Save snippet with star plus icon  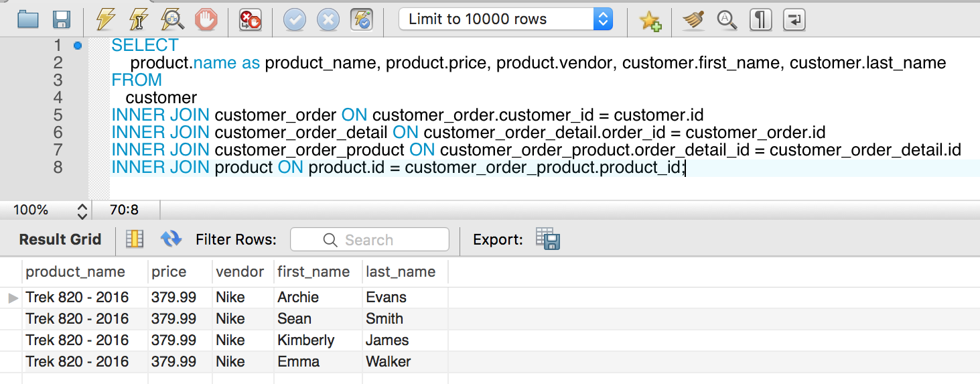650,20
